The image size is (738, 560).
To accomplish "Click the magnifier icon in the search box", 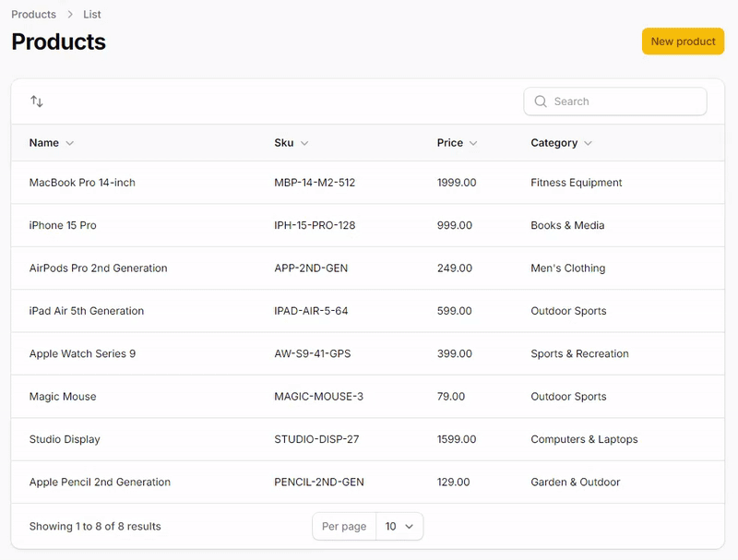I will click(x=541, y=101).
